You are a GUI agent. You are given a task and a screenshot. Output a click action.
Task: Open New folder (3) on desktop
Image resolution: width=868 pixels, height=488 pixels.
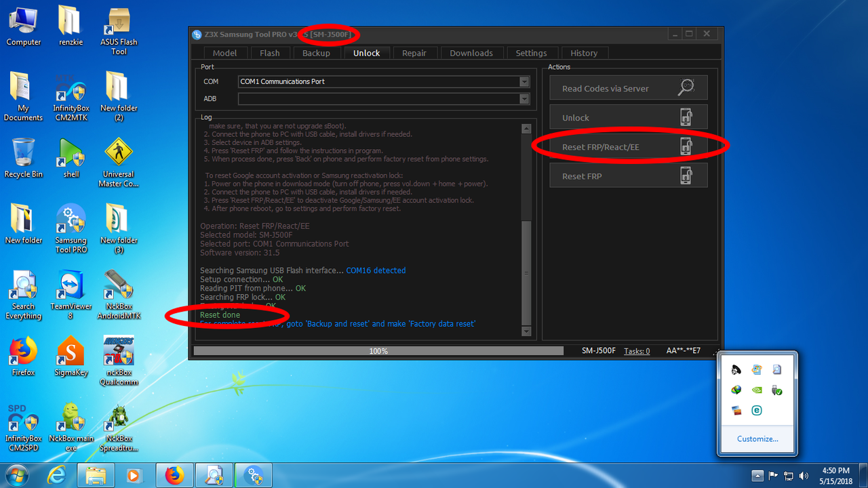[119, 228]
